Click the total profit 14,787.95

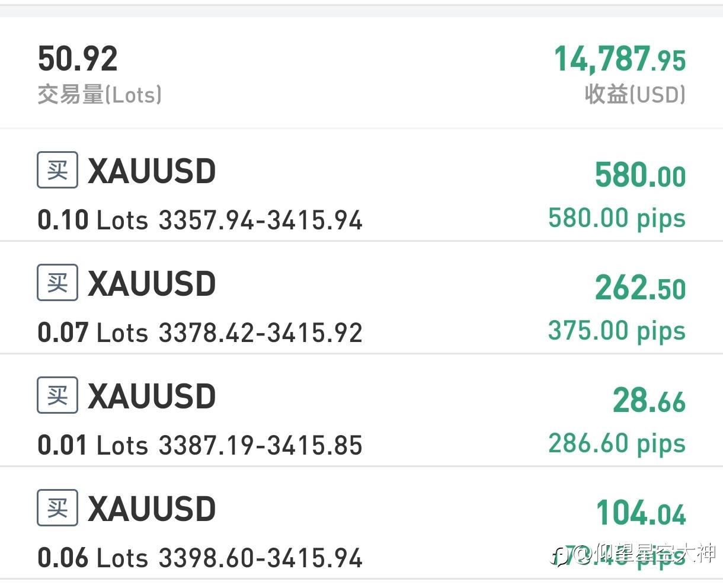pyautogui.click(x=620, y=59)
